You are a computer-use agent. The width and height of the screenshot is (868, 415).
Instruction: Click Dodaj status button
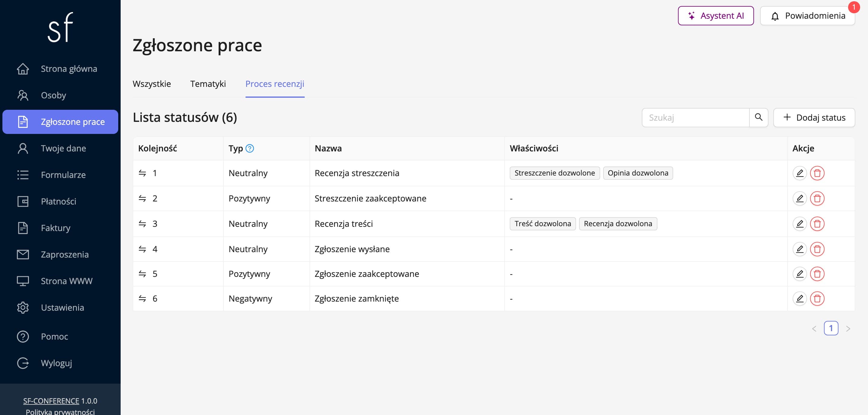(814, 117)
